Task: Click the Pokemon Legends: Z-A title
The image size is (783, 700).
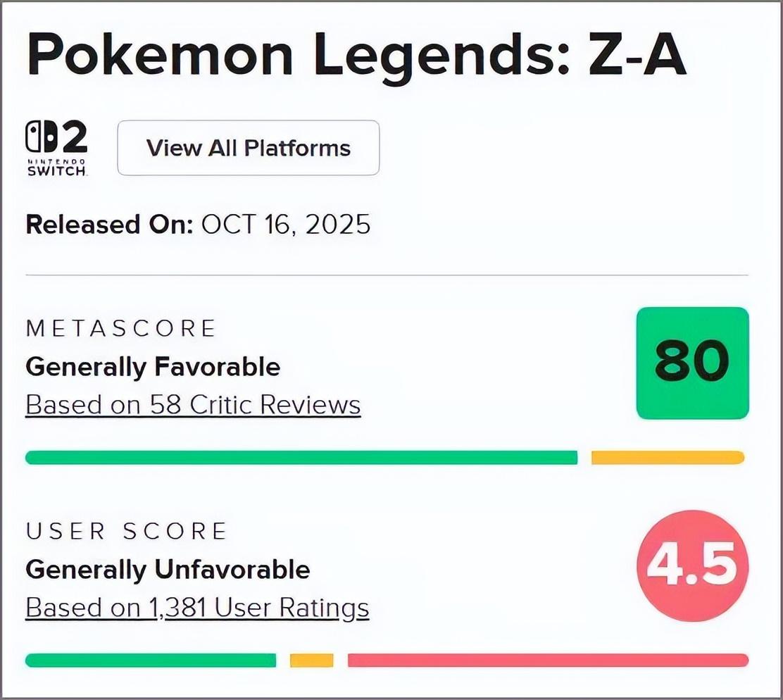Action: click(356, 54)
